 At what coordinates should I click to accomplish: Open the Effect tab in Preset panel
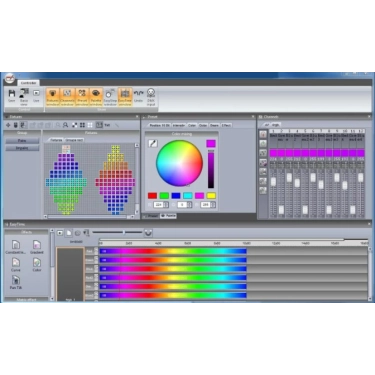(x=226, y=125)
